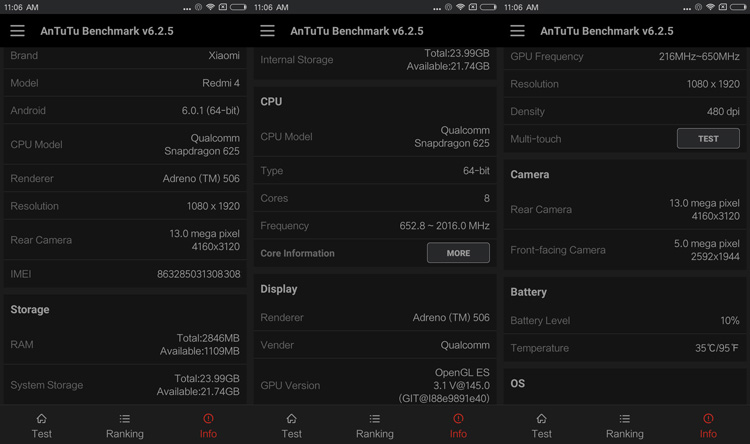Select the Brand Xiaomi row
The height and width of the screenshot is (444, 750).
point(125,56)
